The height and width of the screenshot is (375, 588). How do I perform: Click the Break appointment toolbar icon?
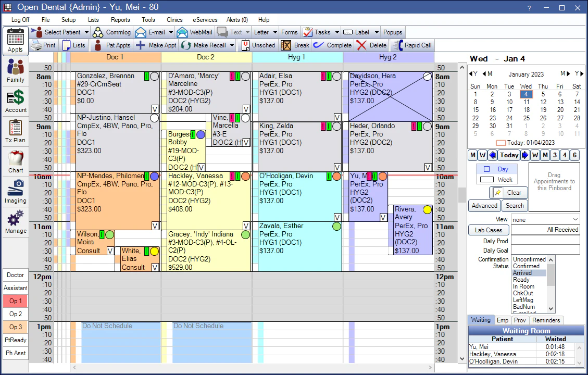(x=286, y=45)
